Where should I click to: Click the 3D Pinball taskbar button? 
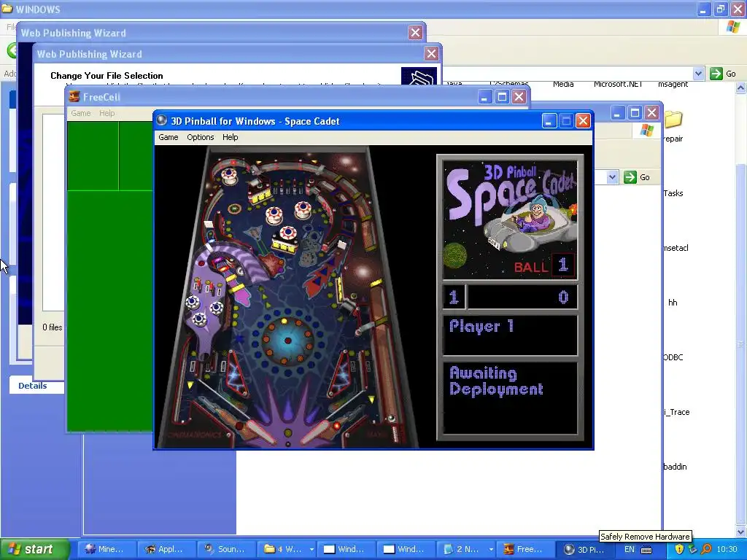(x=584, y=549)
